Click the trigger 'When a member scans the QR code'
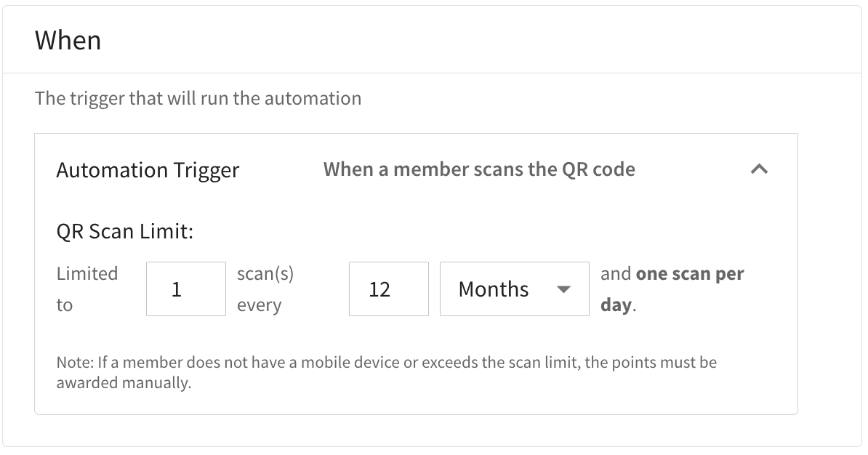The width and height of the screenshot is (868, 455). pyautogui.click(x=478, y=169)
